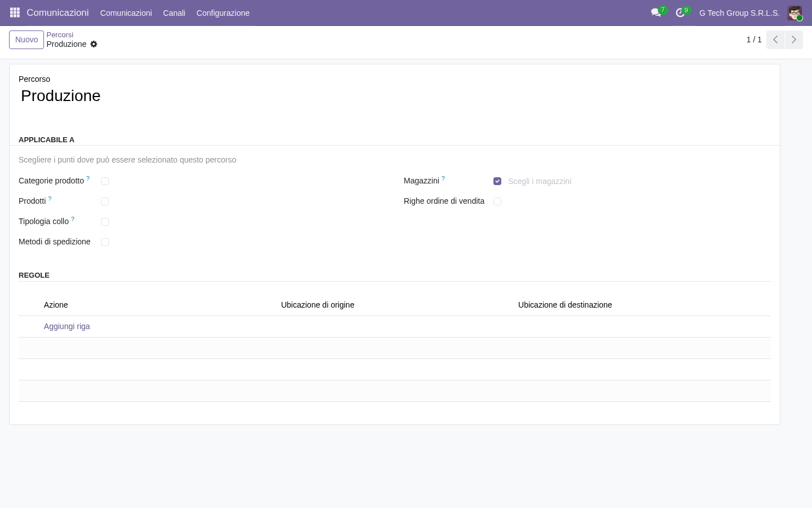Click the 1 / 1 pager counter
Viewport: 812px width, 508px height.
pos(754,40)
